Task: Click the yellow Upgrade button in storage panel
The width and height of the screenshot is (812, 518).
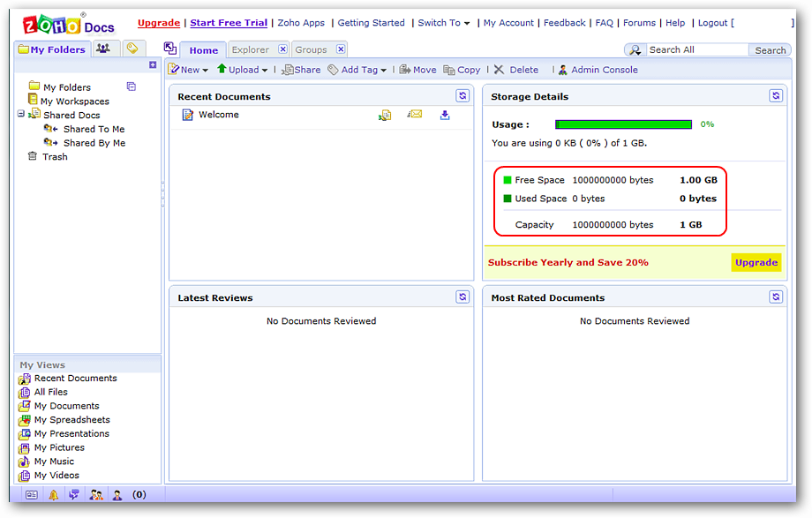Action: tap(756, 262)
